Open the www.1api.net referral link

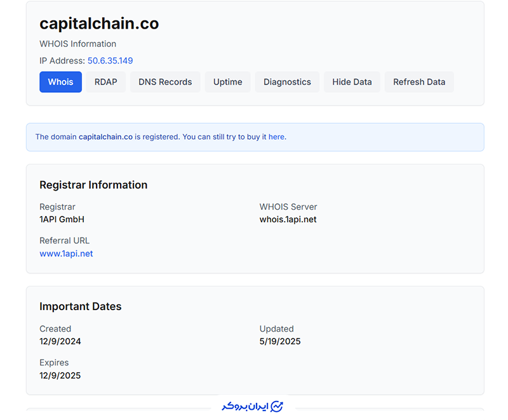pos(65,253)
